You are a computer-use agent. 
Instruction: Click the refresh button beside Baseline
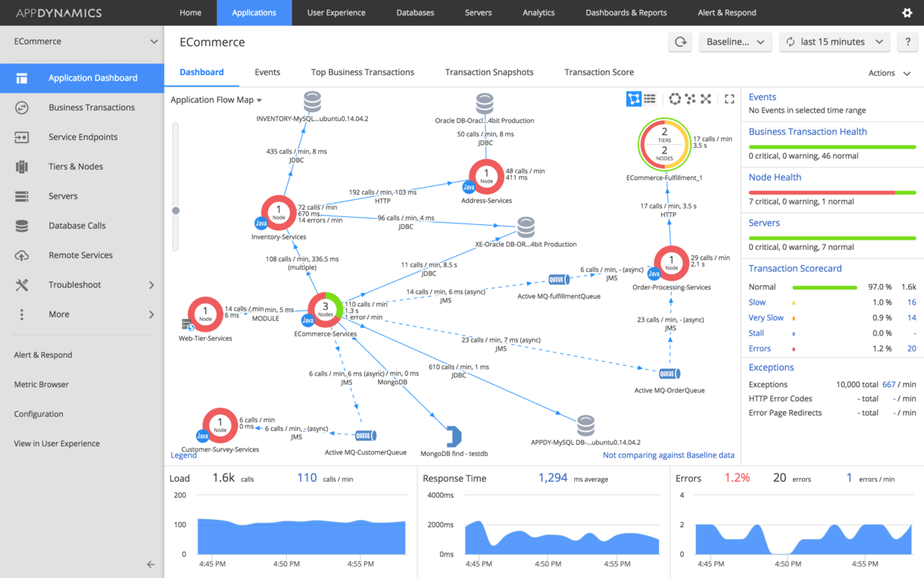pyautogui.click(x=680, y=42)
